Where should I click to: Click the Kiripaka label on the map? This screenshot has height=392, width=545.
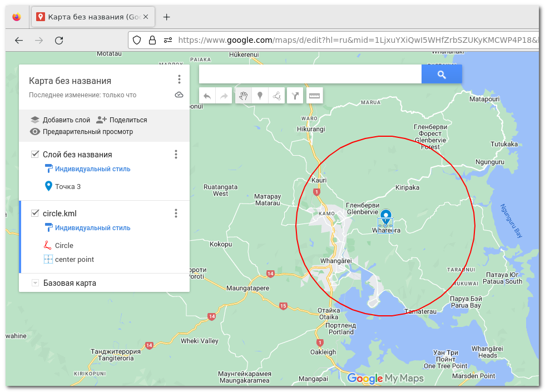point(407,188)
